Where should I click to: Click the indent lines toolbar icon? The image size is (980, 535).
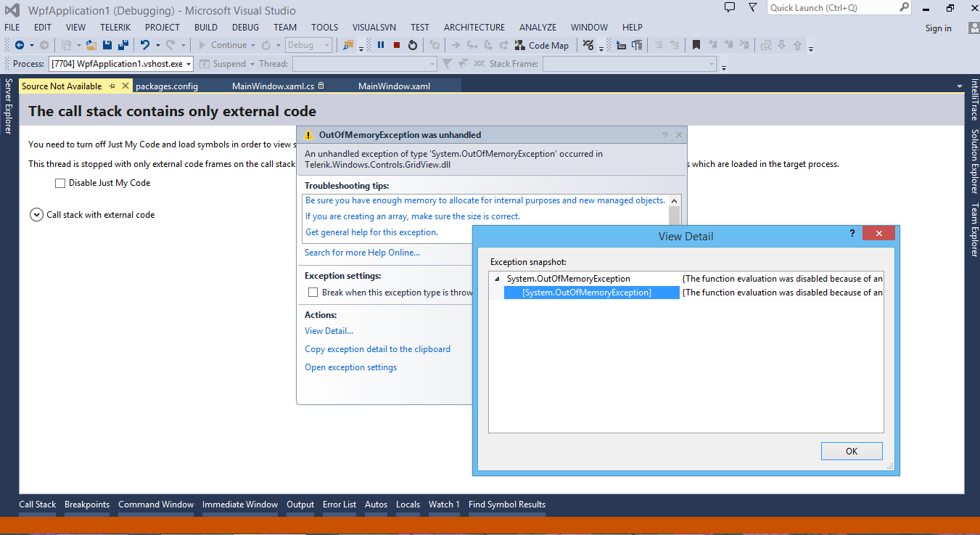pyautogui.click(x=638, y=45)
